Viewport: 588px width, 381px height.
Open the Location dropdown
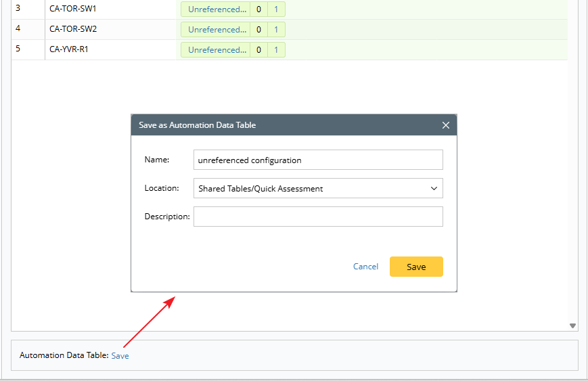pyautogui.click(x=318, y=189)
